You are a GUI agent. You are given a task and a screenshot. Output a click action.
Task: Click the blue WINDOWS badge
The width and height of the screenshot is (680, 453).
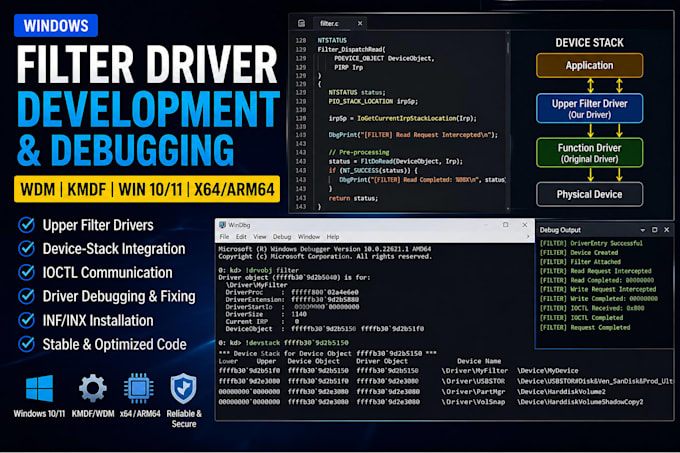tap(56, 26)
